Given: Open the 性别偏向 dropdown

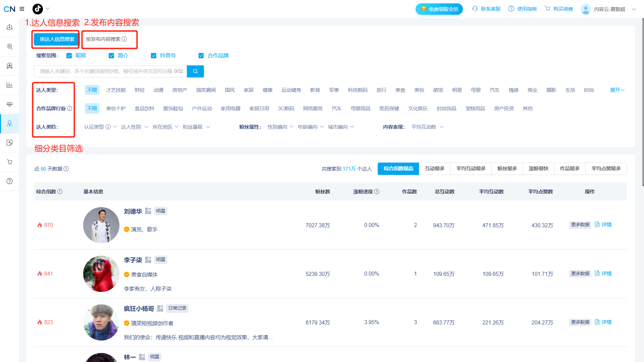Looking at the screenshot, I should (280, 127).
